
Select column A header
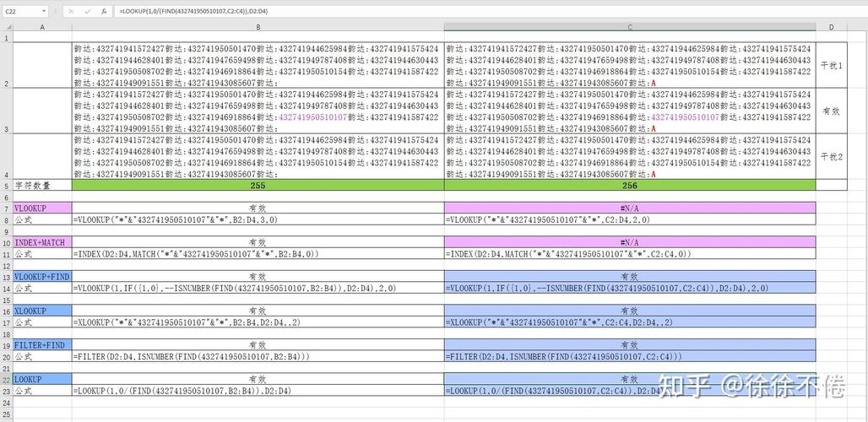click(x=42, y=26)
